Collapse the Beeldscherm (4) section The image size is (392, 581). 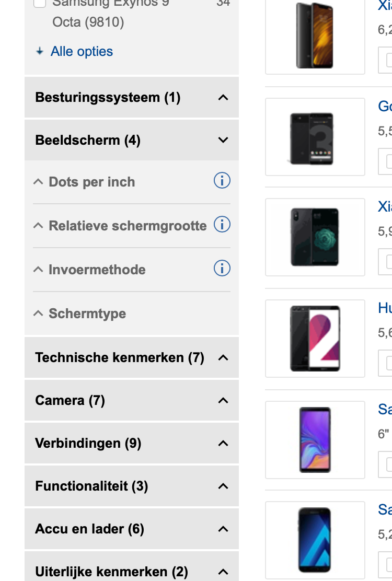(131, 140)
